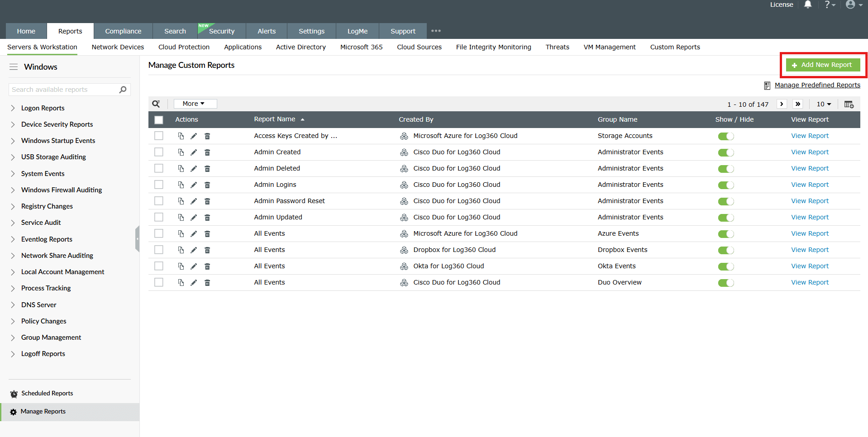This screenshot has height=437, width=868.
Task: Open the more tabs ellipsis
Action: point(436,31)
